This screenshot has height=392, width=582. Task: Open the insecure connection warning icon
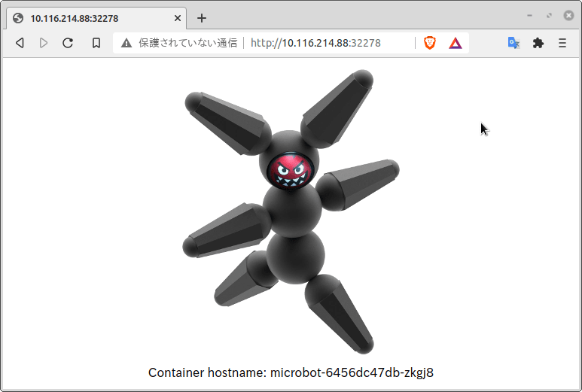126,43
